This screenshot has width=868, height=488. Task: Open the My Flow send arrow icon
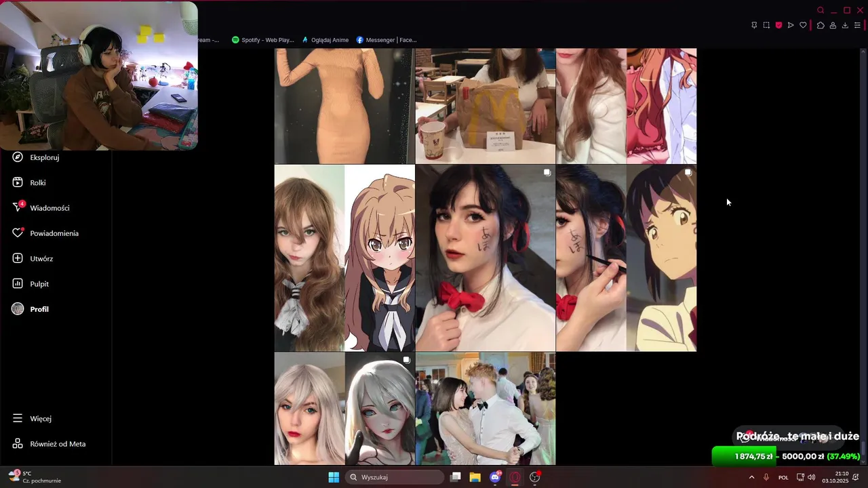(791, 25)
